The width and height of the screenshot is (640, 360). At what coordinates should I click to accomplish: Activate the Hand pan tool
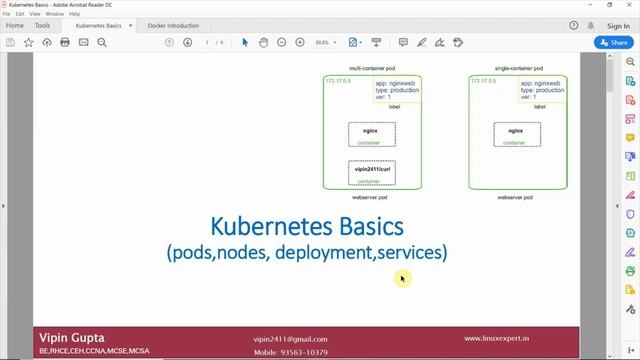[263, 42]
